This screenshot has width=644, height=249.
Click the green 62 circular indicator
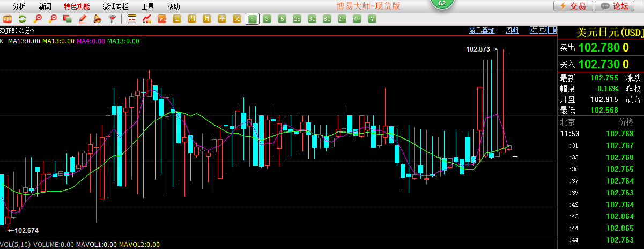[x=442, y=4]
